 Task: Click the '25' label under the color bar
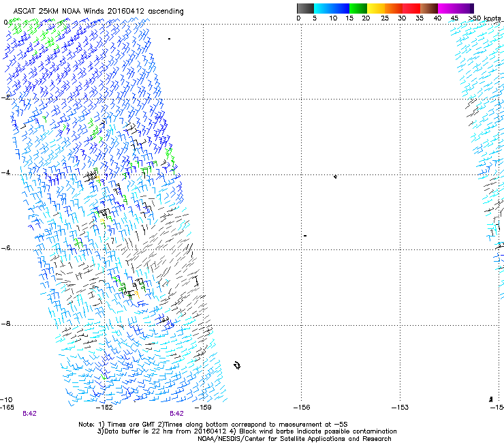[385, 18]
